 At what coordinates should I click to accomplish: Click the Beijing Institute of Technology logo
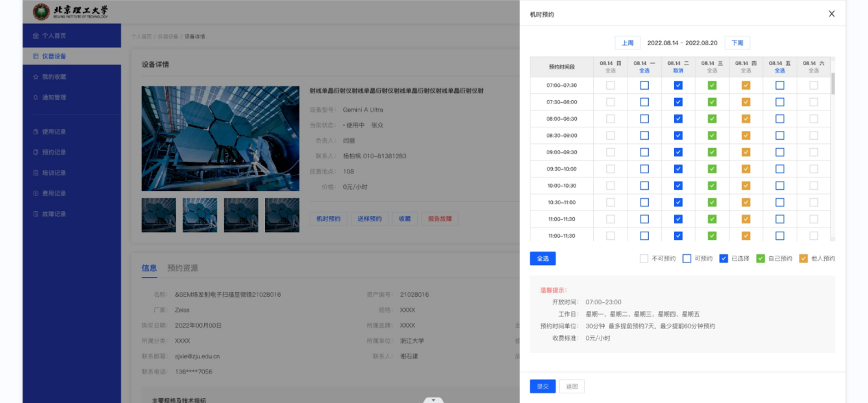coord(42,12)
